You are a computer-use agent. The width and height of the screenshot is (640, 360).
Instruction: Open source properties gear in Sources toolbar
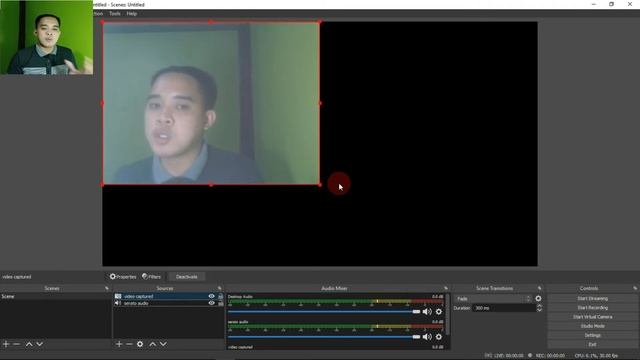pyautogui.click(x=140, y=344)
